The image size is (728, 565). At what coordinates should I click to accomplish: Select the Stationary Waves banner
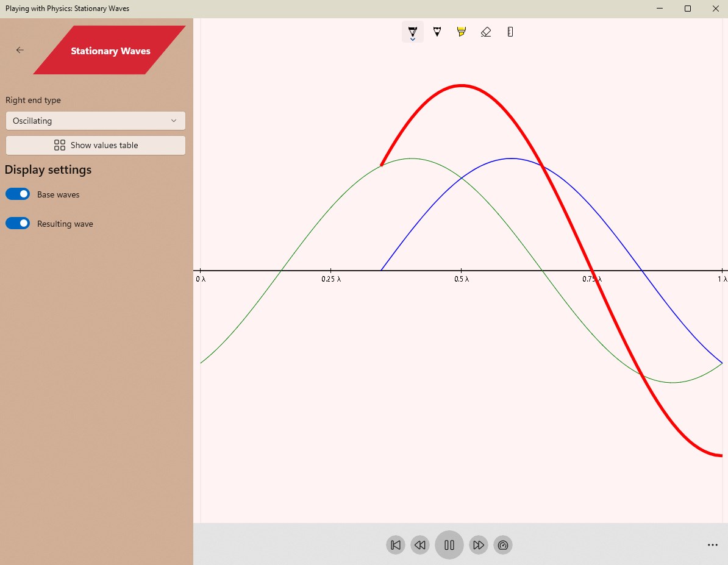110,51
